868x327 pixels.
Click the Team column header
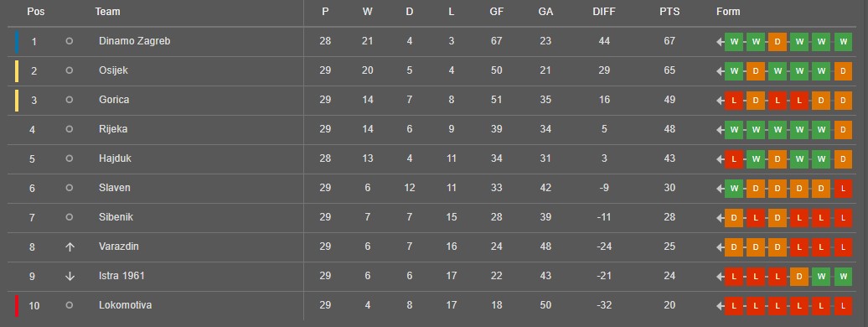107,12
